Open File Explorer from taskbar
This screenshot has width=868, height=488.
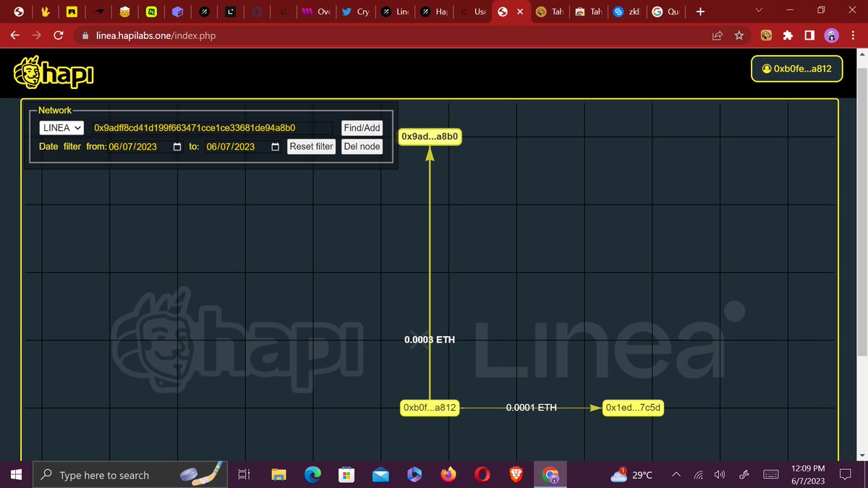pyautogui.click(x=279, y=475)
